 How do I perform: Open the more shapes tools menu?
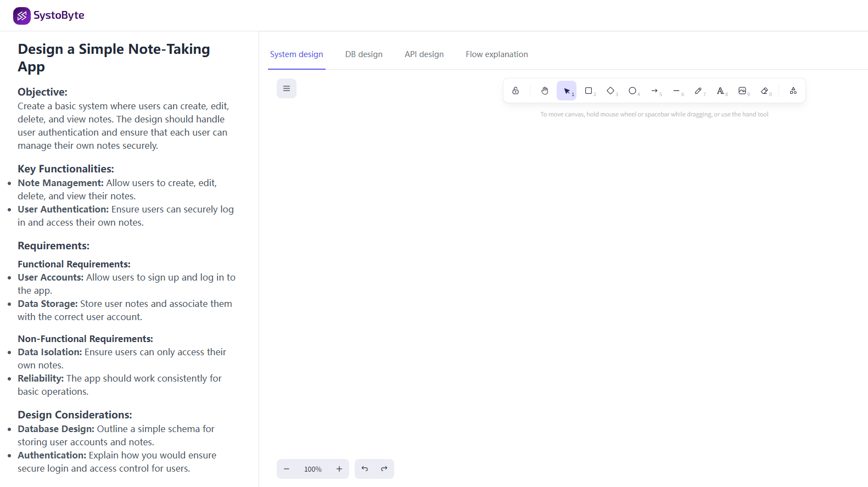[x=793, y=91]
